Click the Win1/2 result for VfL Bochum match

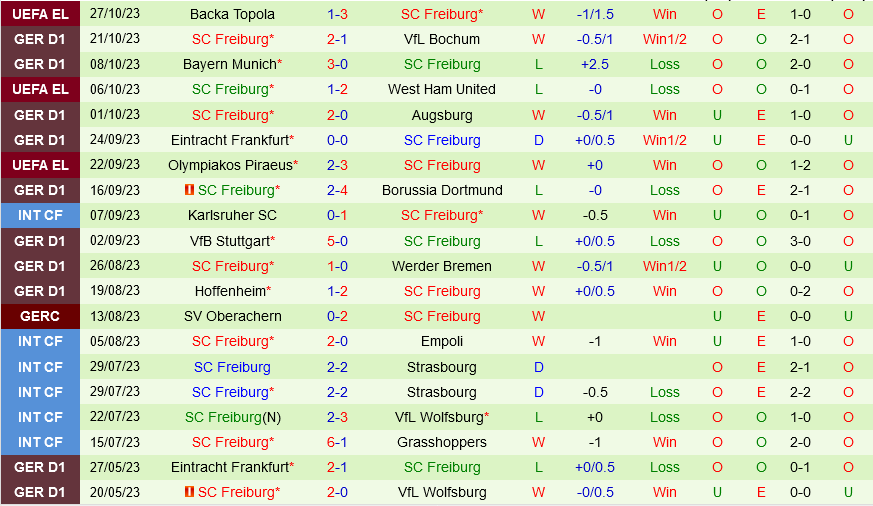coord(665,39)
